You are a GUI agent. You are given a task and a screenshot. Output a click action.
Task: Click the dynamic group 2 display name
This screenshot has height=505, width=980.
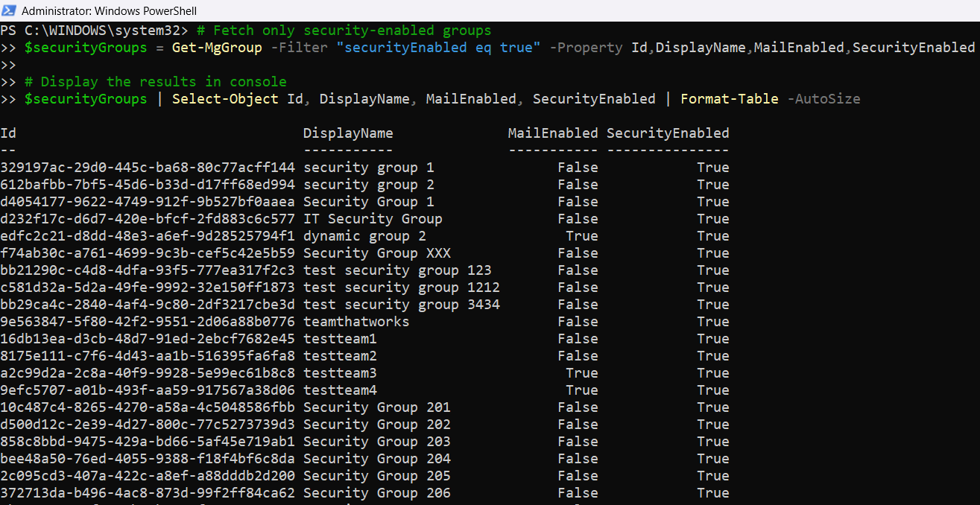click(364, 236)
